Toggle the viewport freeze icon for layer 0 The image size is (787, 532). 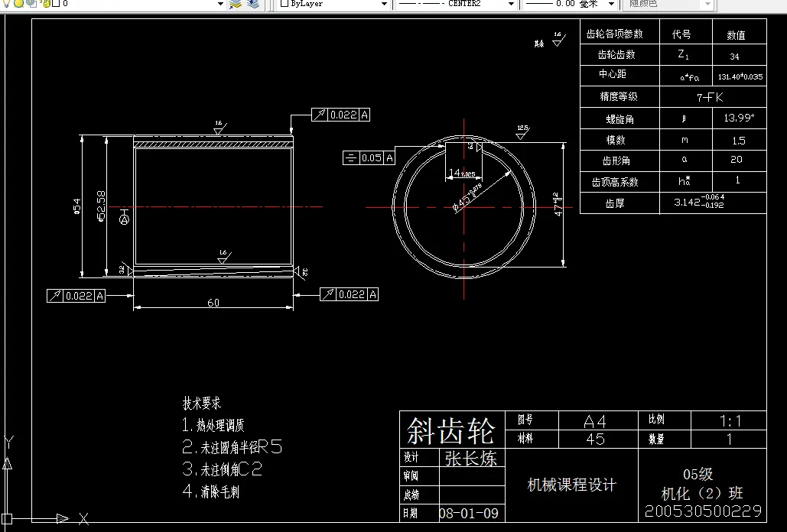point(31,3)
